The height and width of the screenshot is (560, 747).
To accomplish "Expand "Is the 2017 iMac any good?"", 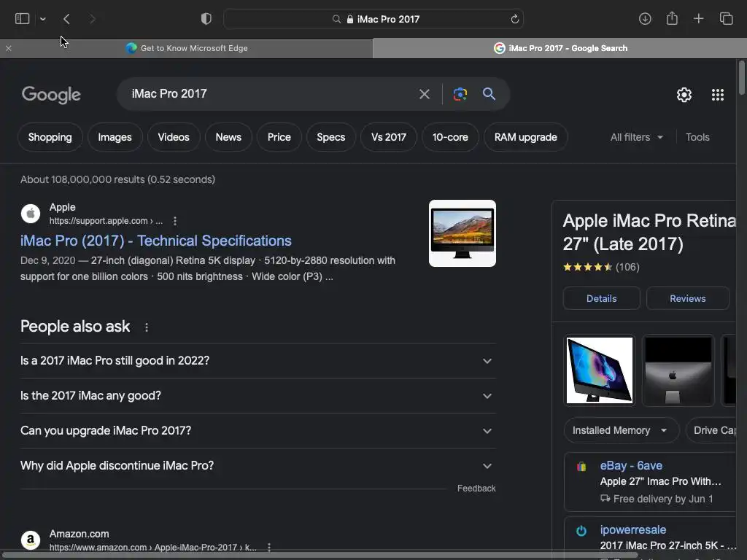I will point(258,396).
